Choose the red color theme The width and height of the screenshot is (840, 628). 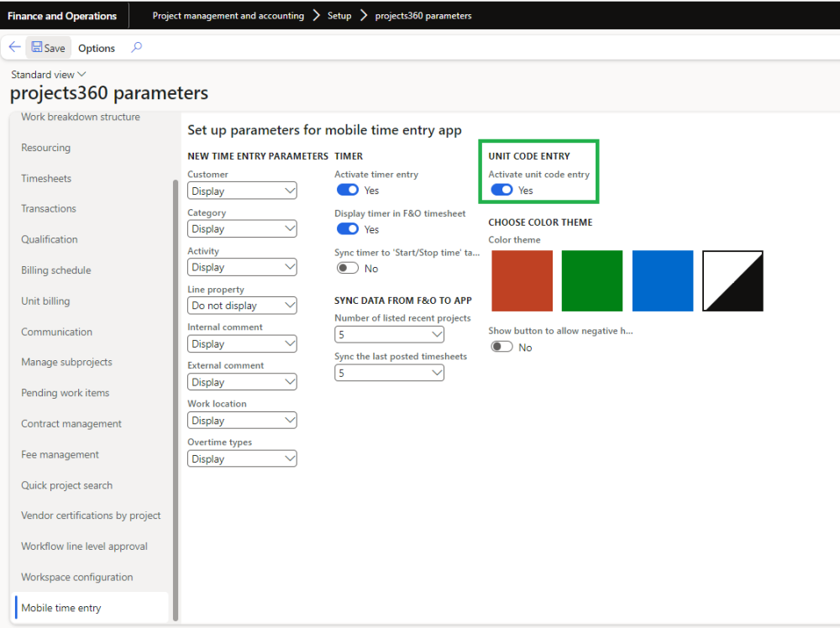[522, 280]
